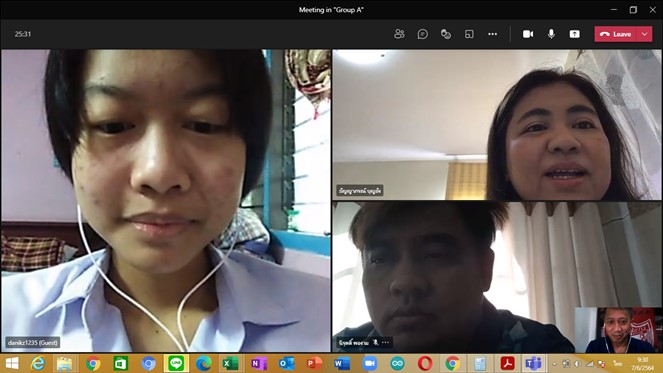Open the Share content tray

574,34
